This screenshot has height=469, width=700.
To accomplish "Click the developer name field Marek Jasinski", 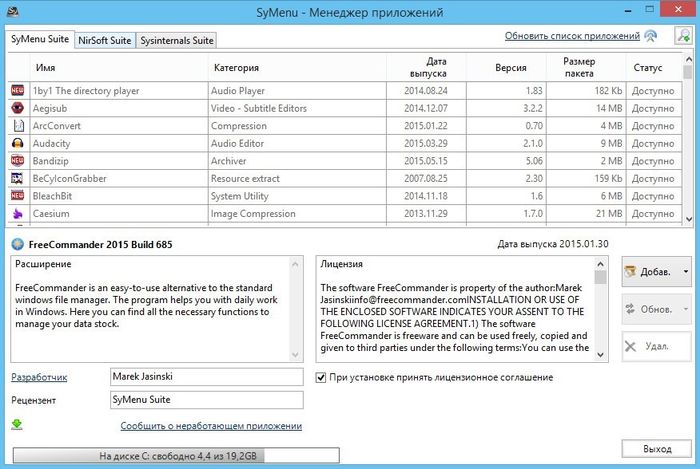I will coord(205,377).
